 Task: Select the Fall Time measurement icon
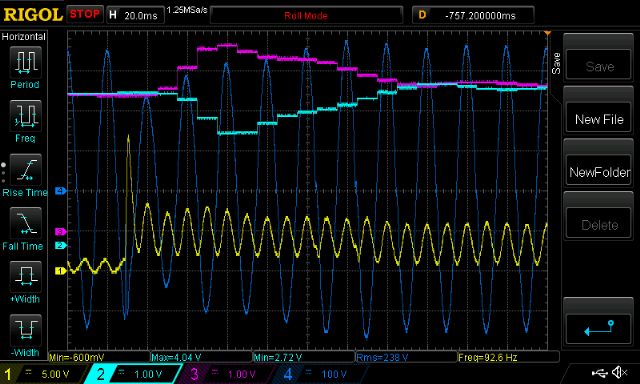(25, 223)
